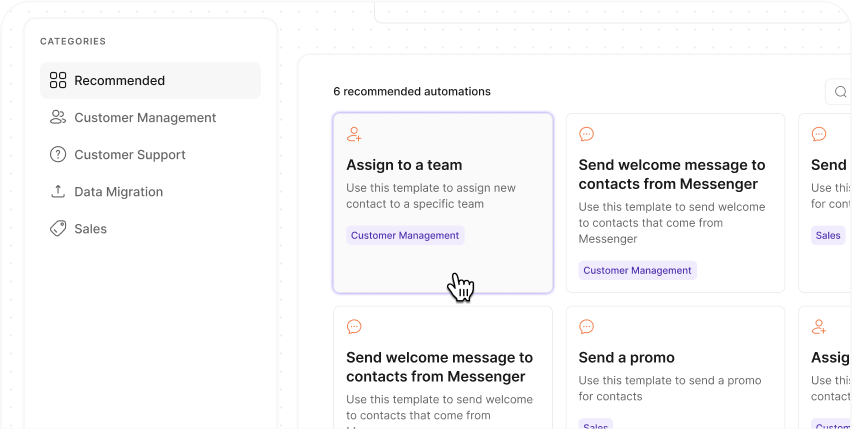Click the CATEGORIES heading

(73, 41)
